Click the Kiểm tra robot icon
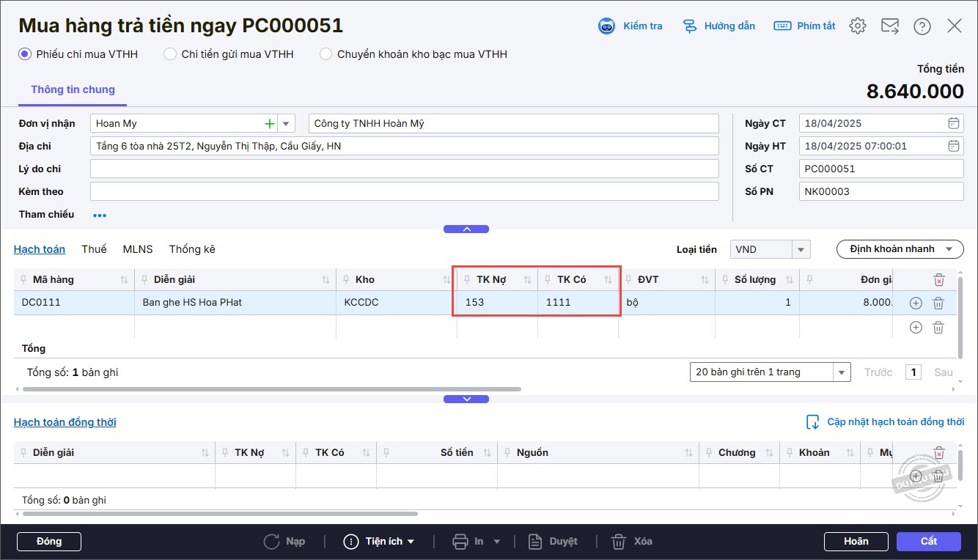 (x=607, y=26)
